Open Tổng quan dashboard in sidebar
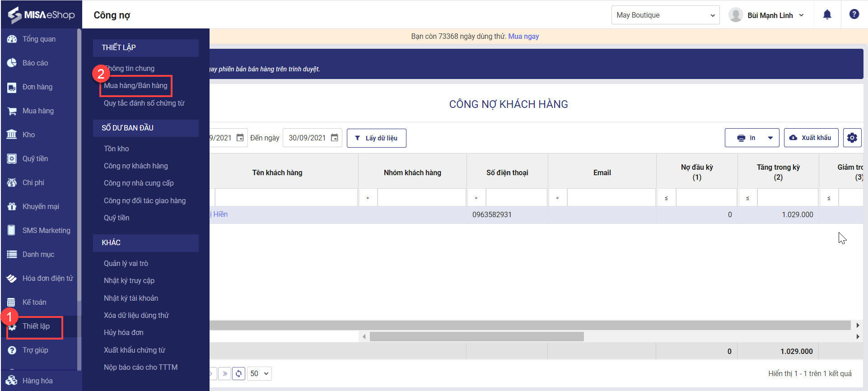This screenshot has height=391, width=868. coord(39,39)
